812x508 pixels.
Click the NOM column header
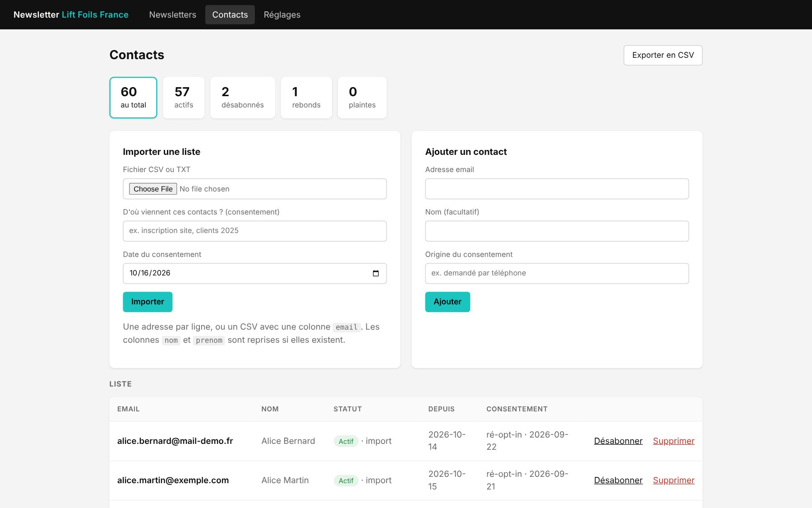tap(270, 409)
